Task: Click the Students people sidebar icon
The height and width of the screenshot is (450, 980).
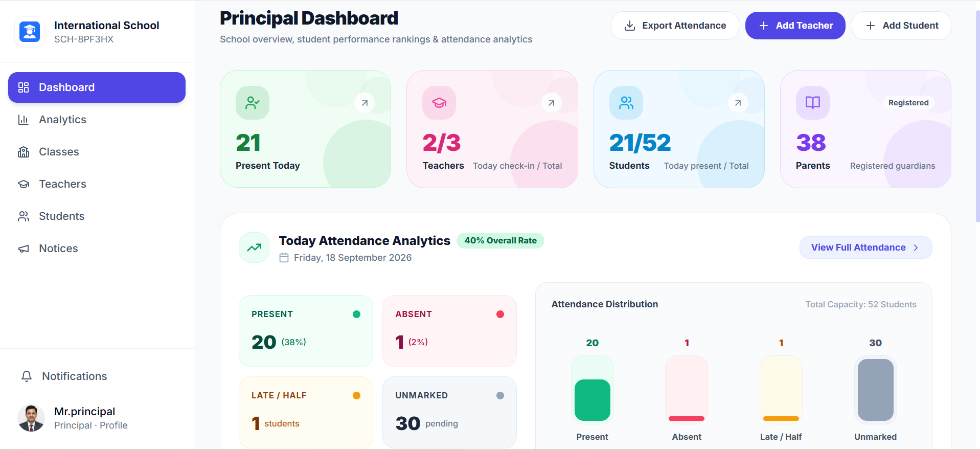Action: pyautogui.click(x=24, y=216)
